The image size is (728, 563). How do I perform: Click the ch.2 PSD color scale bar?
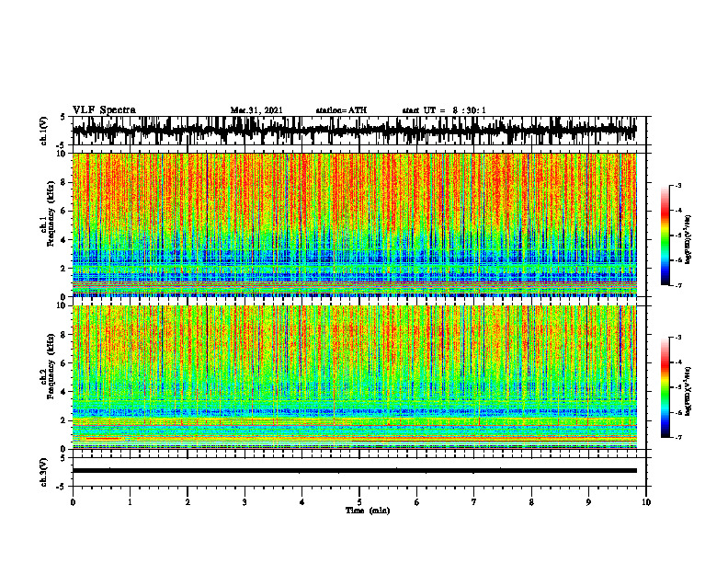point(665,387)
